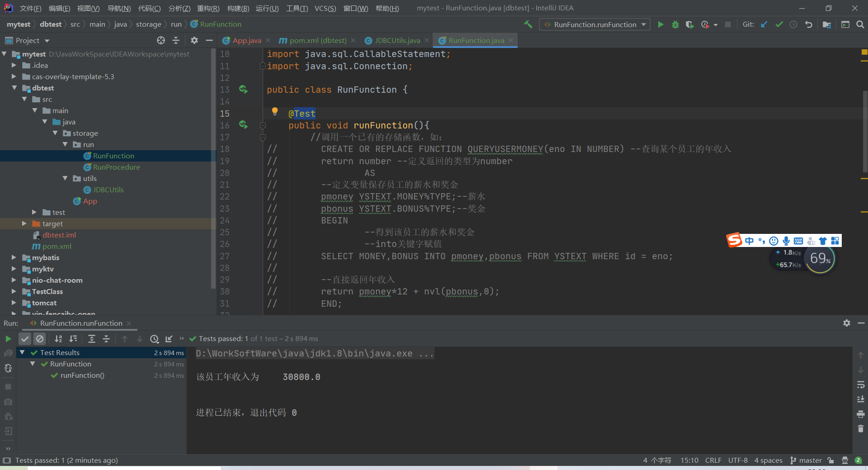Collapse the utils package
The height and width of the screenshot is (470, 868).
click(x=65, y=178)
